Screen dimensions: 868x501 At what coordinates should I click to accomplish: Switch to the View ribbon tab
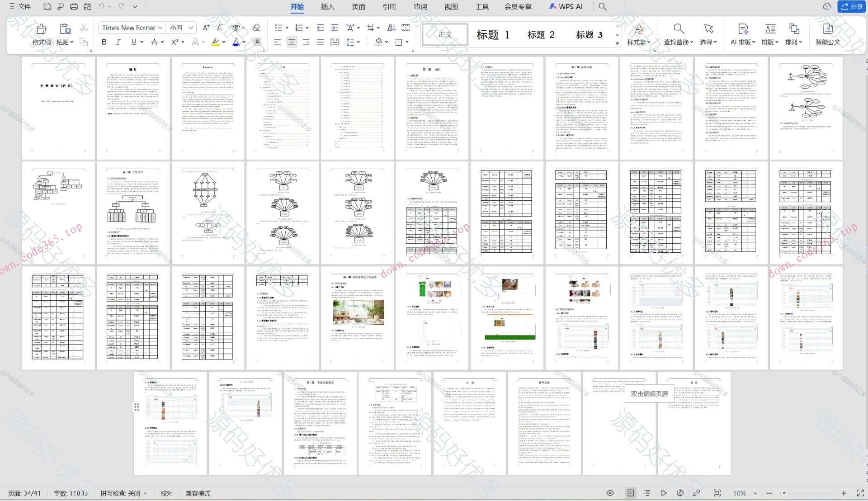(x=451, y=6)
